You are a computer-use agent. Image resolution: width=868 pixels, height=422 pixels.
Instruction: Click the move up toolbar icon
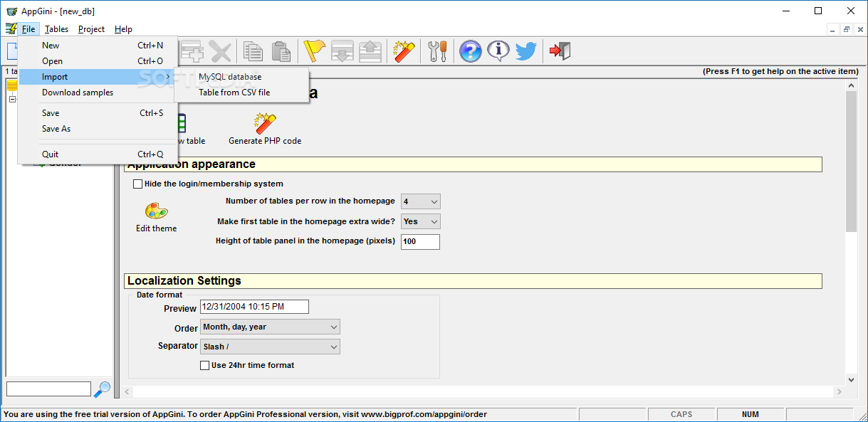pyautogui.click(x=370, y=51)
